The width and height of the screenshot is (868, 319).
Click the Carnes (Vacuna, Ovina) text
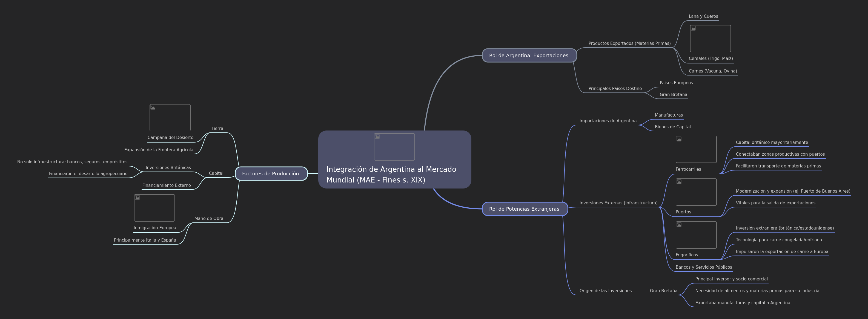[713, 71]
